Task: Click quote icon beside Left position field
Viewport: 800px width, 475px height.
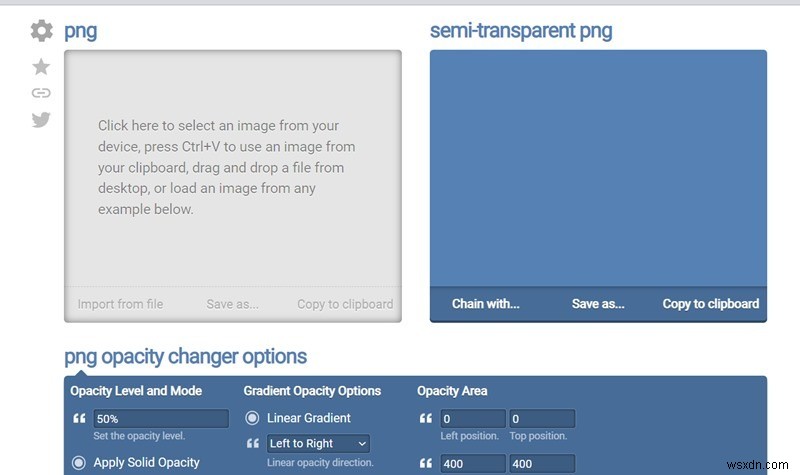Action: [426, 419]
